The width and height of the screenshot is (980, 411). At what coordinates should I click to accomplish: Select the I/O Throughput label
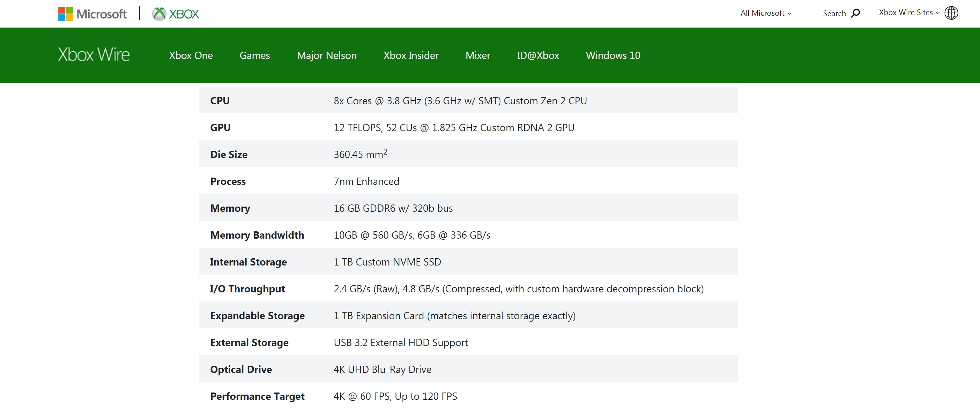247,289
